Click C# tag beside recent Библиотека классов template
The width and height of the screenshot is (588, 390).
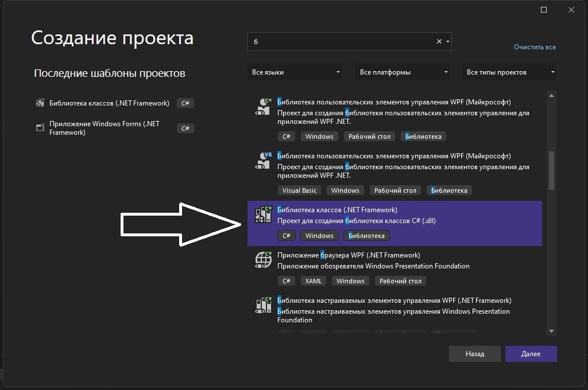point(185,103)
